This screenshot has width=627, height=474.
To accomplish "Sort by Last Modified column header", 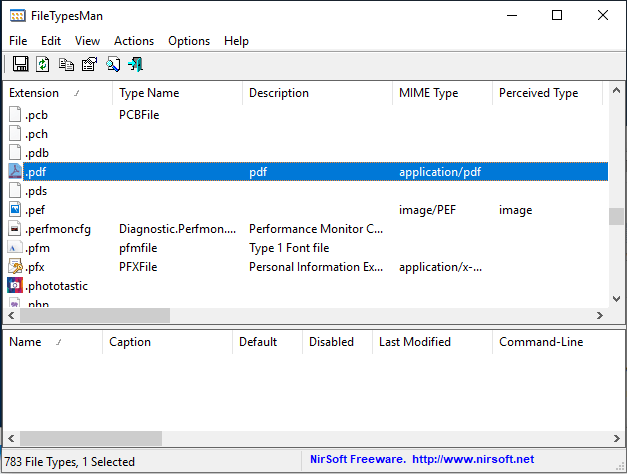I will (432, 342).
